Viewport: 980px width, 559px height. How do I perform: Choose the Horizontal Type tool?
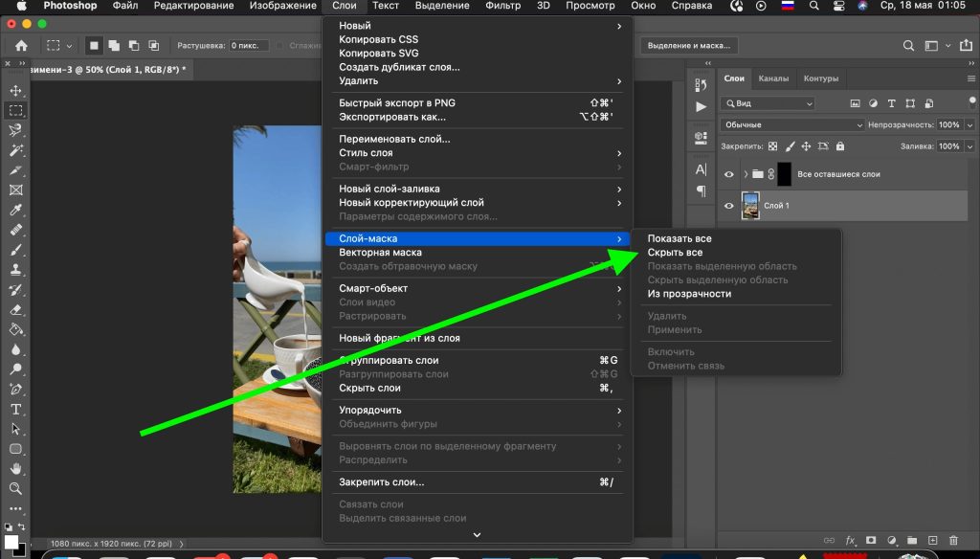point(15,409)
